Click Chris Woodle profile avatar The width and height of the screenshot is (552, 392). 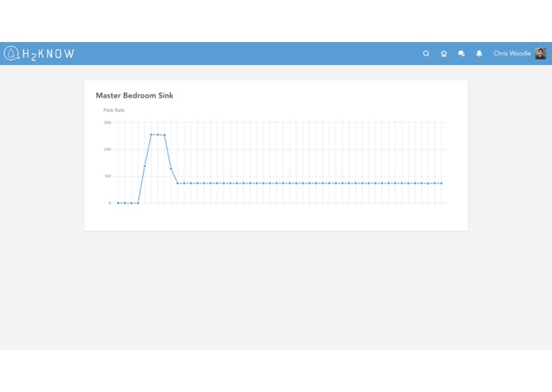540,53
